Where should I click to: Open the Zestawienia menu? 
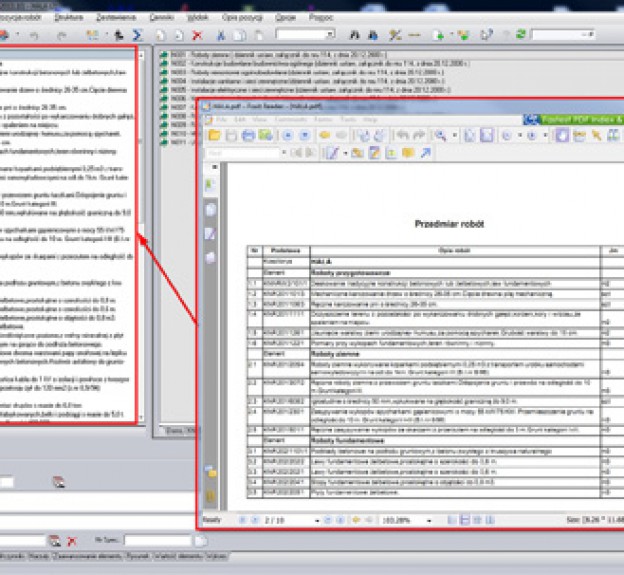(x=116, y=18)
